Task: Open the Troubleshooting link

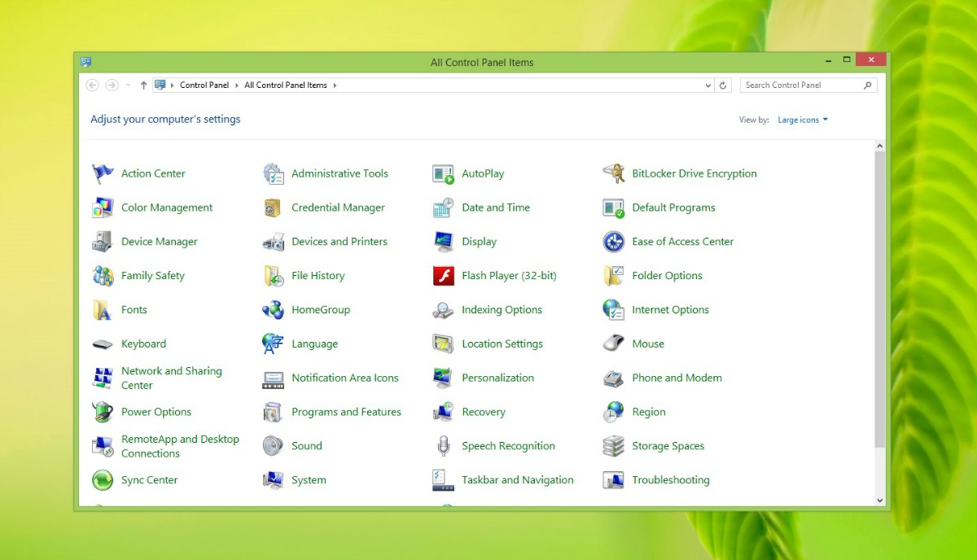Action: (x=670, y=480)
